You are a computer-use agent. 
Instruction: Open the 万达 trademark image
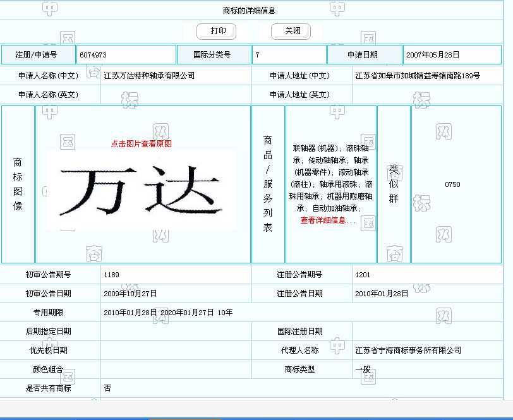tap(142, 189)
